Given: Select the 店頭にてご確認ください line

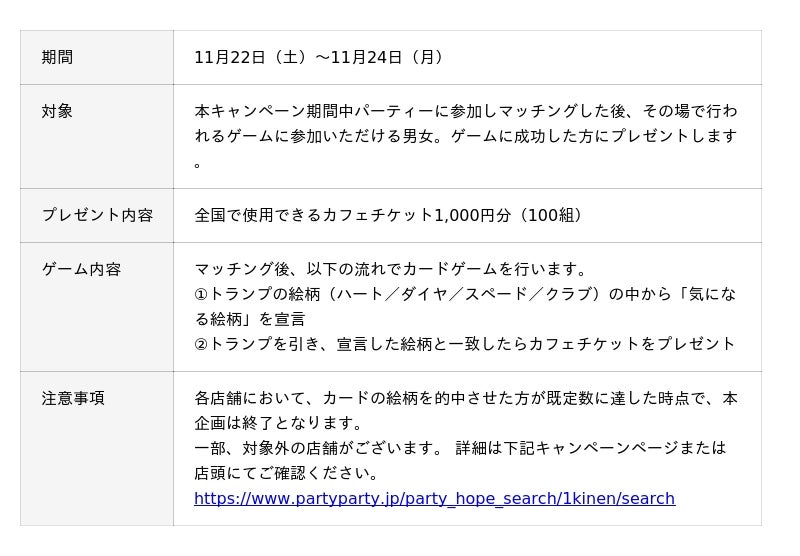Looking at the screenshot, I should point(286,472).
